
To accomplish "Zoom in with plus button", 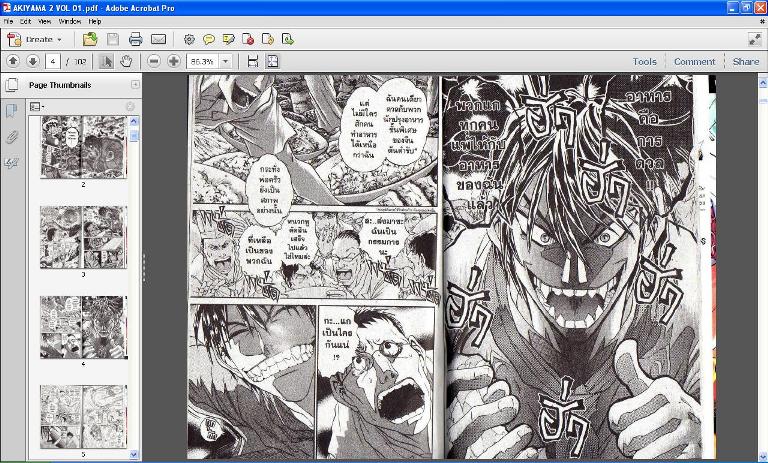I will pyautogui.click(x=174, y=61).
